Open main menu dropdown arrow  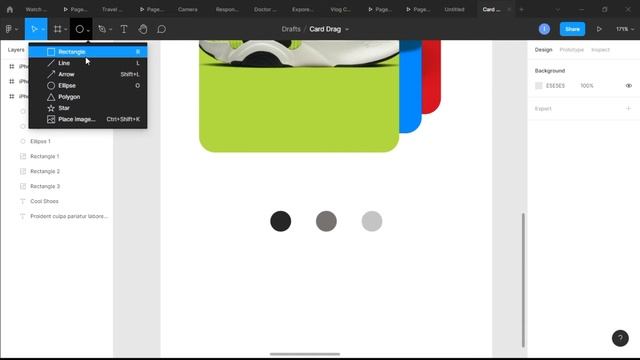pos(16,29)
